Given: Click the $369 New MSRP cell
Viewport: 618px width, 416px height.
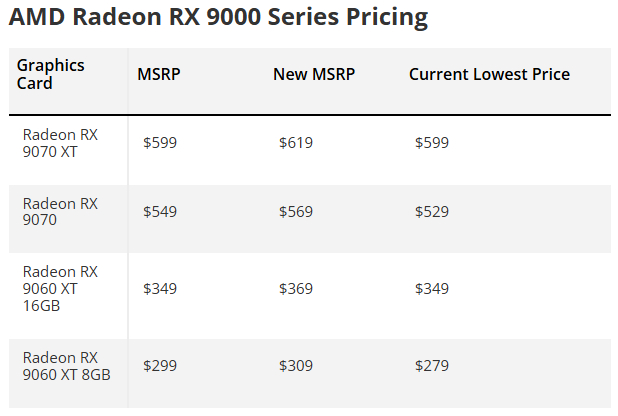Looking at the screenshot, I should [296, 289].
